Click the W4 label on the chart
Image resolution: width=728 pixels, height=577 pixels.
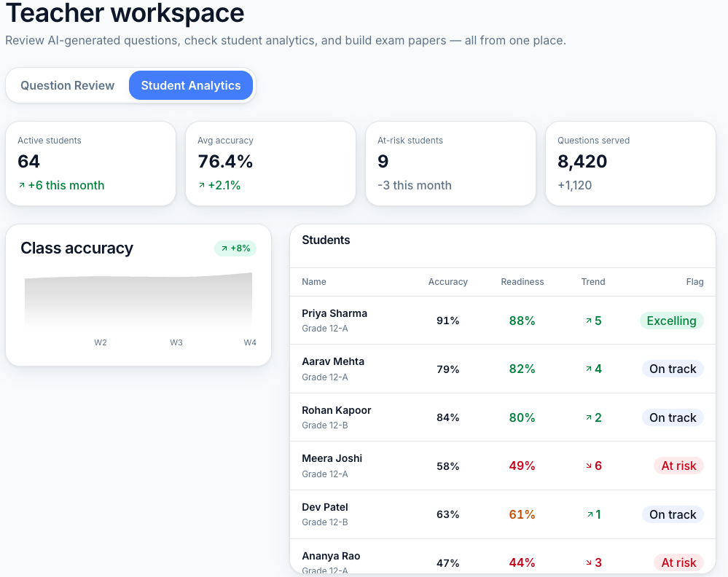pyautogui.click(x=250, y=342)
